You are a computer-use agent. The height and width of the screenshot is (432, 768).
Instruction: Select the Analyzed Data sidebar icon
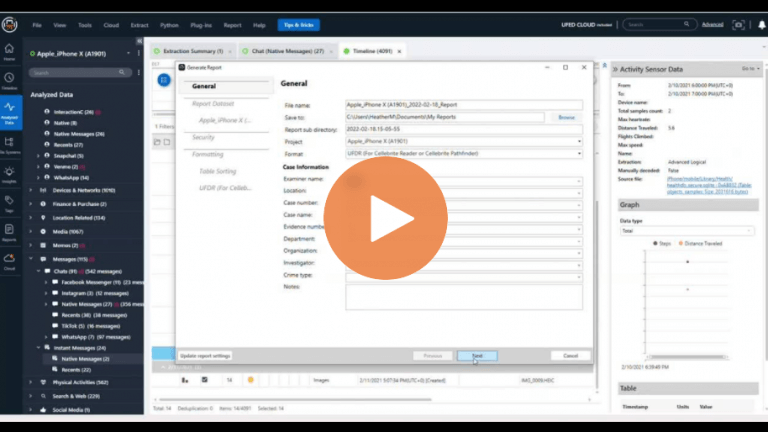tap(9, 112)
